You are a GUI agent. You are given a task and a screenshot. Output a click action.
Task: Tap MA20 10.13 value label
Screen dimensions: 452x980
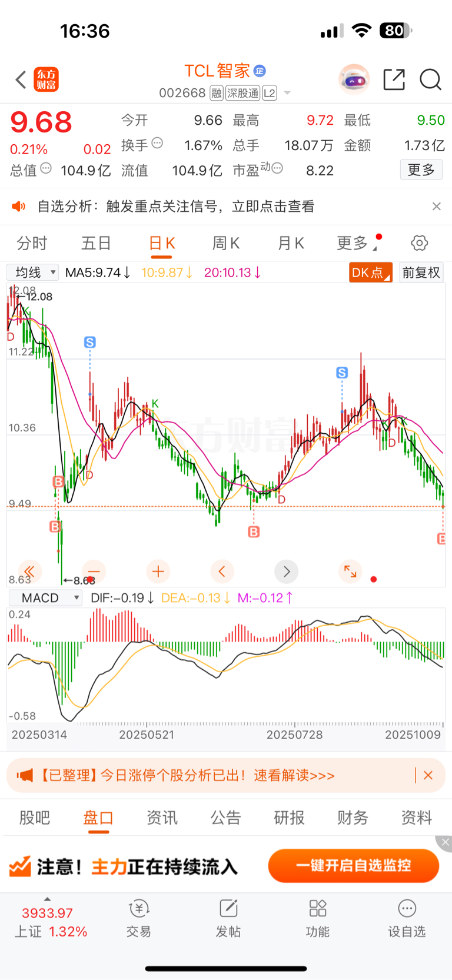232,273
